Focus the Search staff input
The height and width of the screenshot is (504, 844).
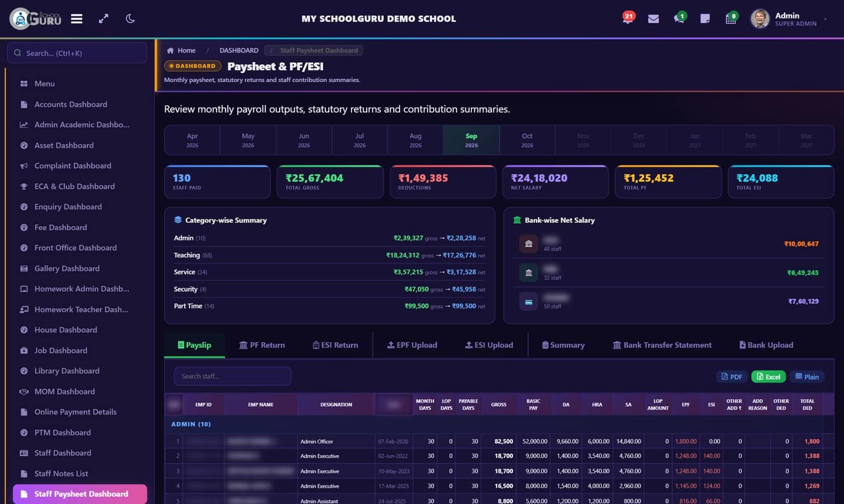(233, 376)
